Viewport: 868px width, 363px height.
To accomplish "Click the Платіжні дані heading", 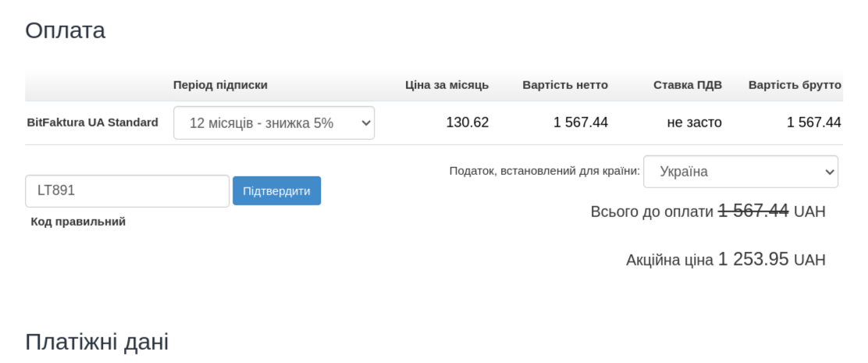I will (97, 341).
